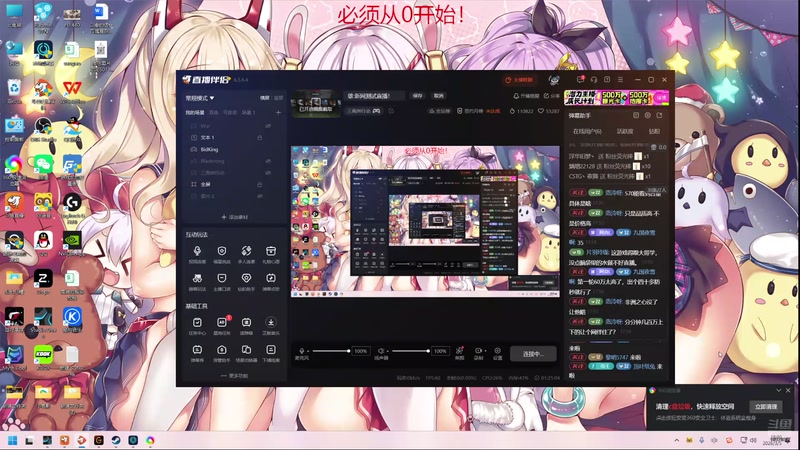
Task: Click the Windows Start button
Action: click(13, 440)
